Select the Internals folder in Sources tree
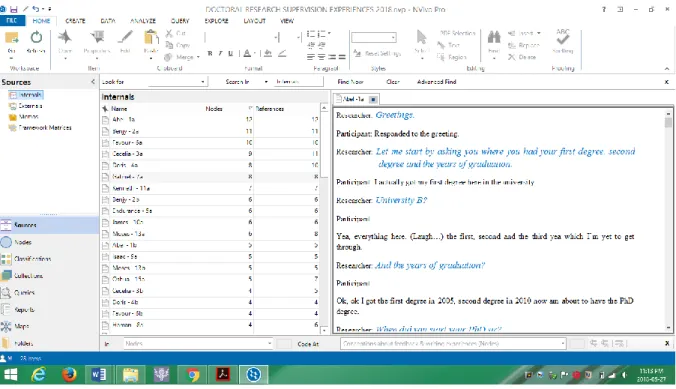Viewport: 676px width, 389px height. tap(26, 95)
